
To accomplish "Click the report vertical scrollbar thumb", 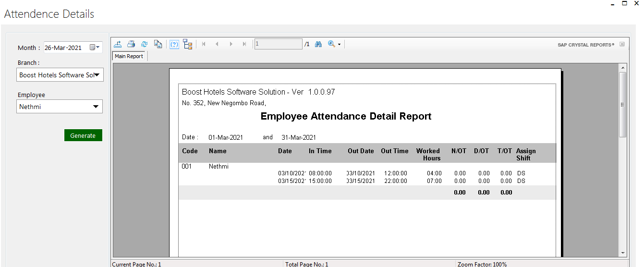I will pos(622,104).
